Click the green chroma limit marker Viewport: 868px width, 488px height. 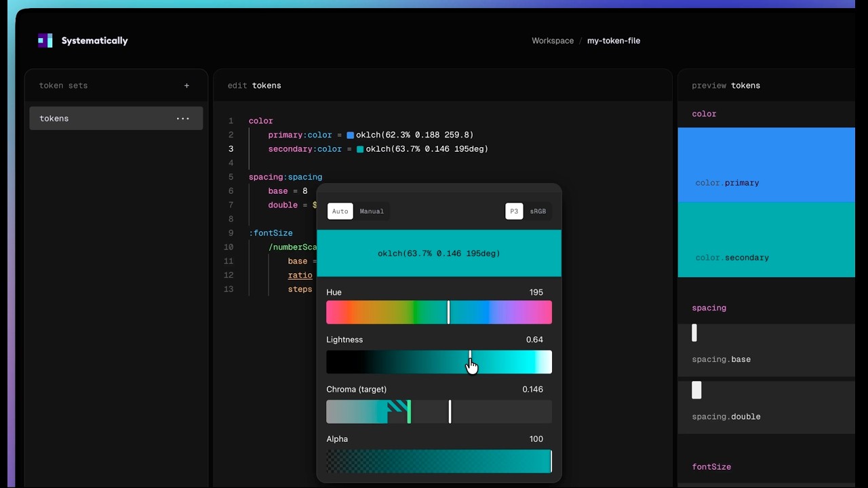pos(409,411)
